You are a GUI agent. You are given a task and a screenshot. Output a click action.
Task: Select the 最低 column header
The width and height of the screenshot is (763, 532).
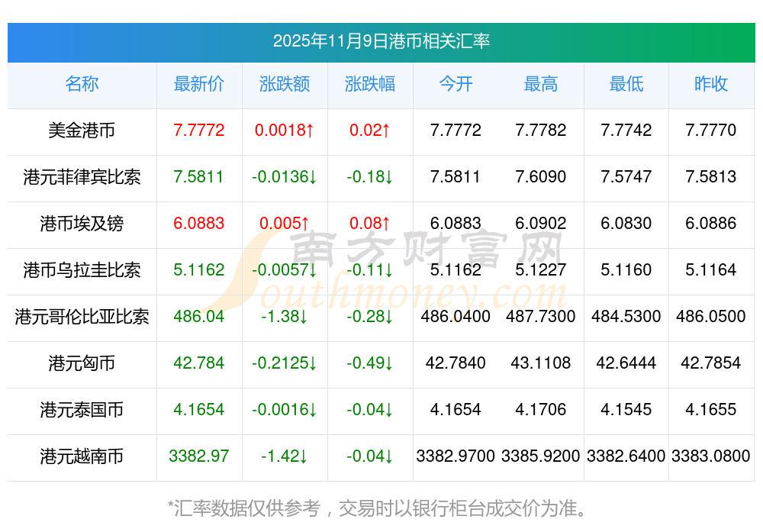626,84
